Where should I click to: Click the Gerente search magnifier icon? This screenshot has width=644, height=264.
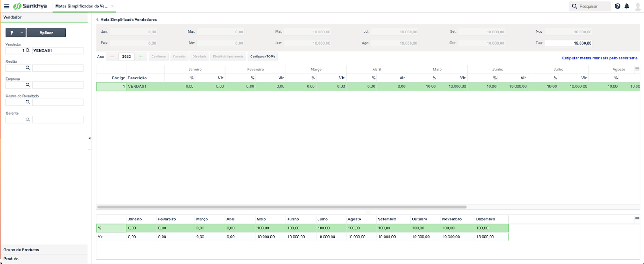point(28,120)
